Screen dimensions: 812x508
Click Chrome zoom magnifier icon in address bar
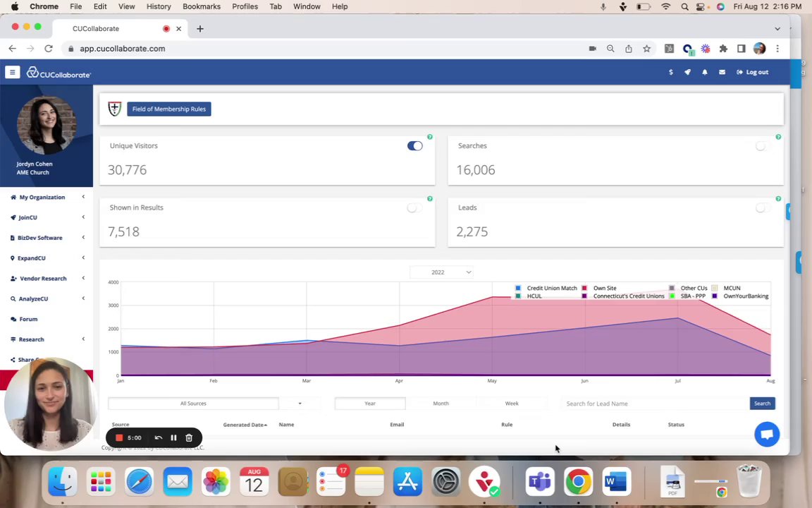[610, 48]
